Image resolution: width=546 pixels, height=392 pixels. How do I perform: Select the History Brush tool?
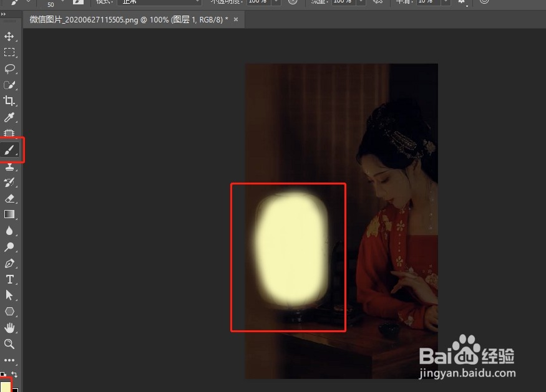pos(9,182)
